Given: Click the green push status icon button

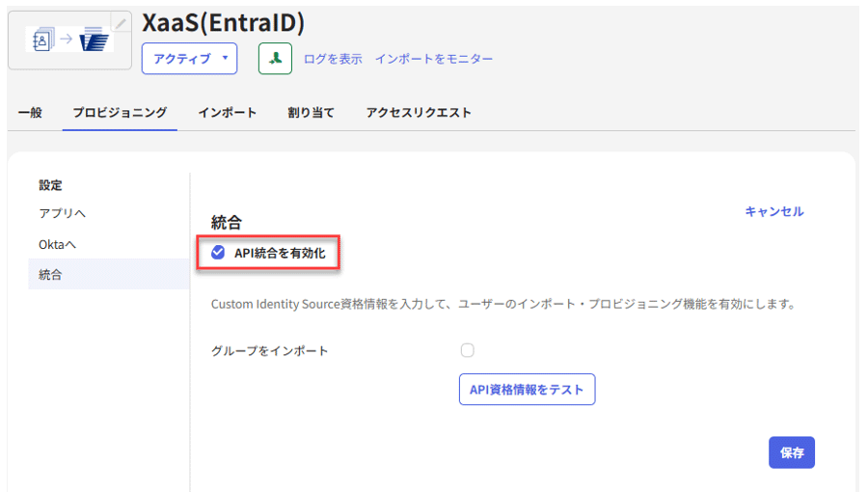Looking at the screenshot, I should coord(275,59).
